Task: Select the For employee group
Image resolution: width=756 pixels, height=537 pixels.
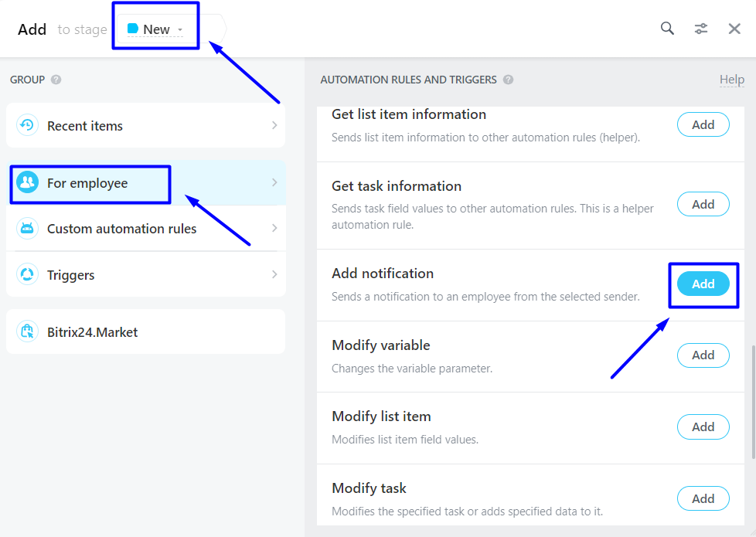Action: (87, 183)
